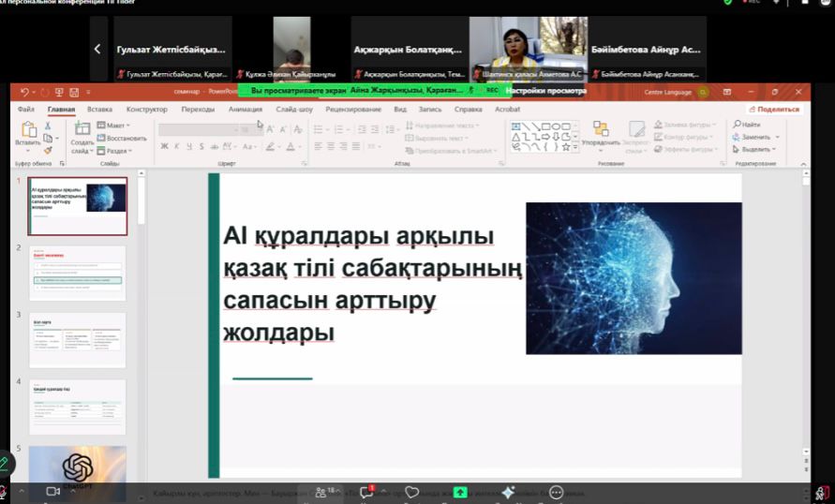Image resolution: width=835 pixels, height=504 pixels.
Task: Expand the Раздел section dropdown
Action: coord(114,151)
